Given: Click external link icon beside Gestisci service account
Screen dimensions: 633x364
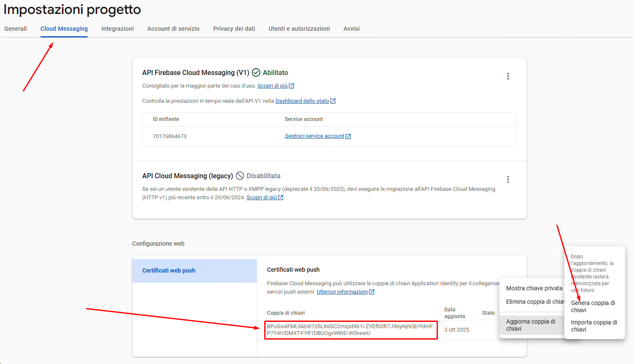Looking at the screenshot, I should coord(348,136).
